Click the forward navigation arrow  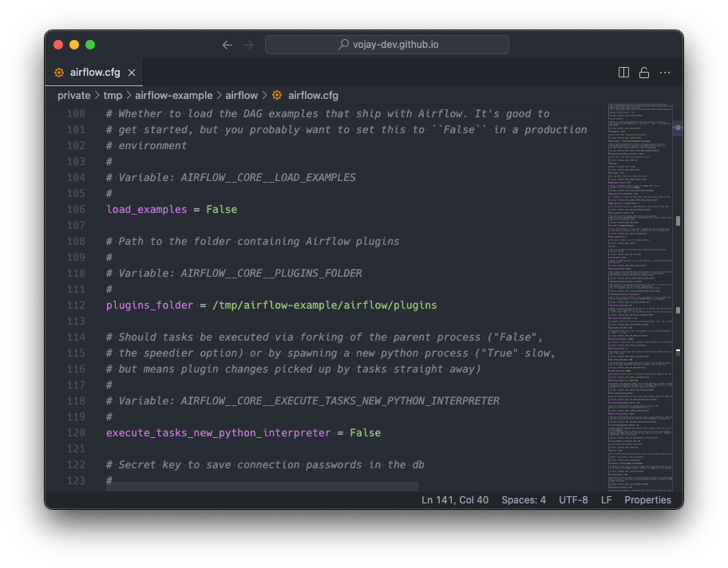(248, 45)
